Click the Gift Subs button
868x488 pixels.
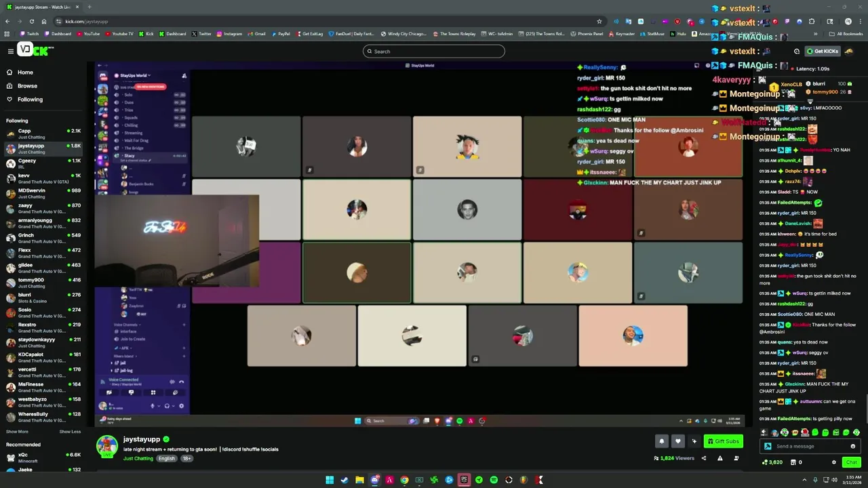[723, 441]
